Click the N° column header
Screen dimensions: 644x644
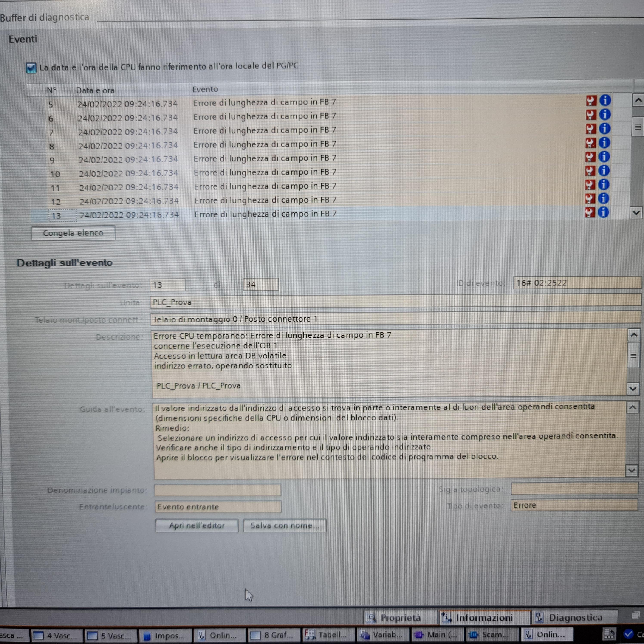(51, 90)
